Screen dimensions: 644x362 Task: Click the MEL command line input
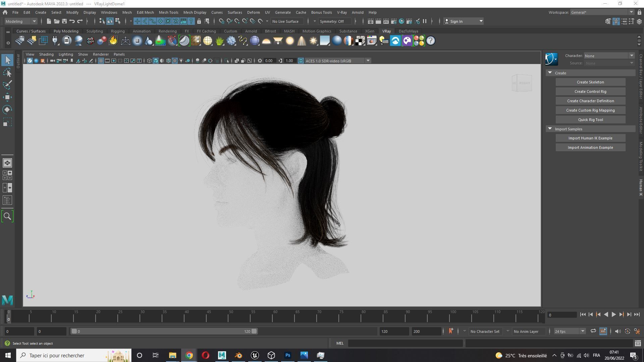pos(405,343)
